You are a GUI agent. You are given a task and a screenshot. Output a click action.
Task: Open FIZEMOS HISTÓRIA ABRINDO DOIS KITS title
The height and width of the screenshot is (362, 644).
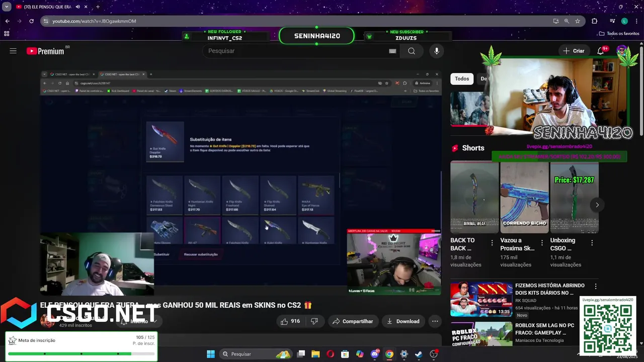550,289
